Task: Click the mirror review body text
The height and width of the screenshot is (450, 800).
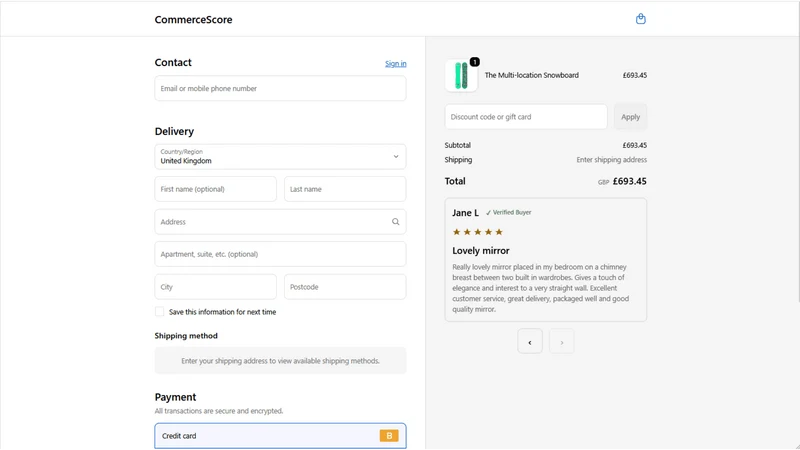Action: (540, 288)
